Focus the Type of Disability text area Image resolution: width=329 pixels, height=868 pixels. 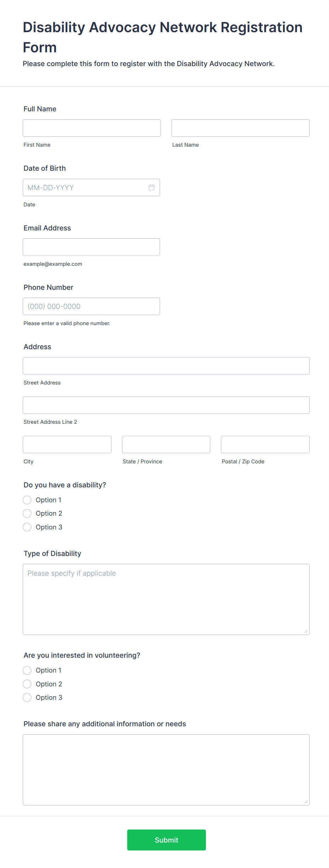[x=166, y=597]
